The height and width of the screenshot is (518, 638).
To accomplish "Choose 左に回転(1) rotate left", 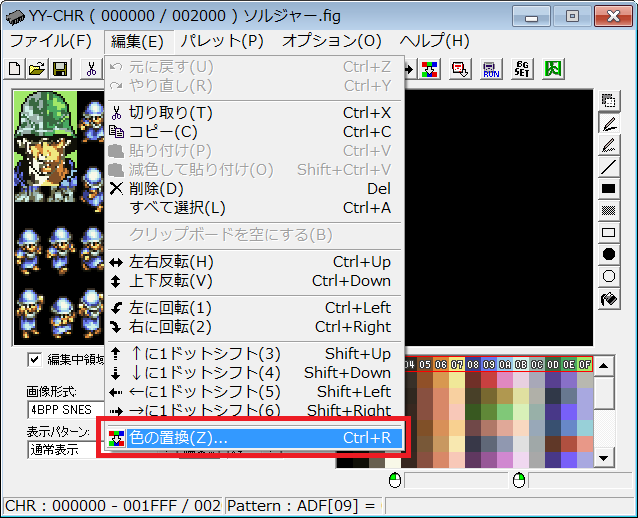I will click(255, 308).
